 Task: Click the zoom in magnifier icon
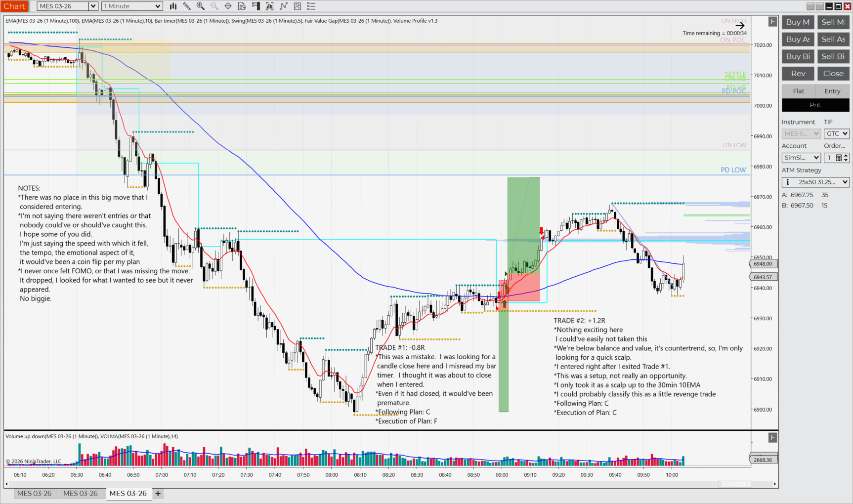pyautogui.click(x=201, y=6)
